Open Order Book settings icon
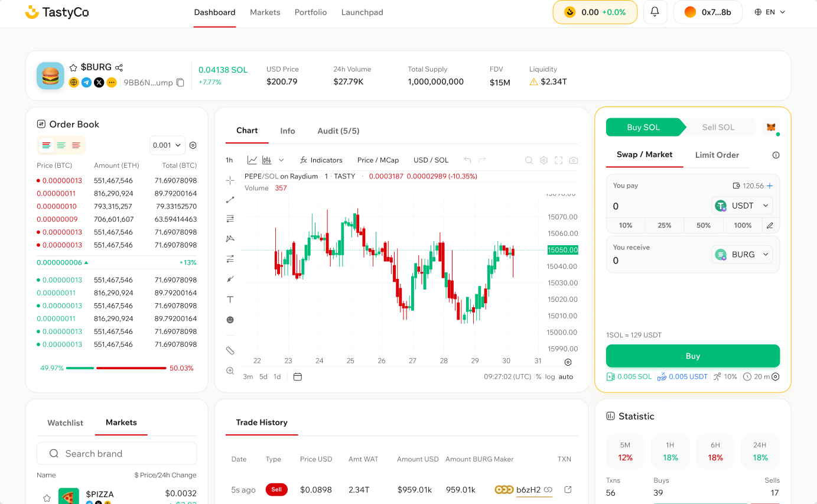The image size is (817, 504). pyautogui.click(x=193, y=145)
